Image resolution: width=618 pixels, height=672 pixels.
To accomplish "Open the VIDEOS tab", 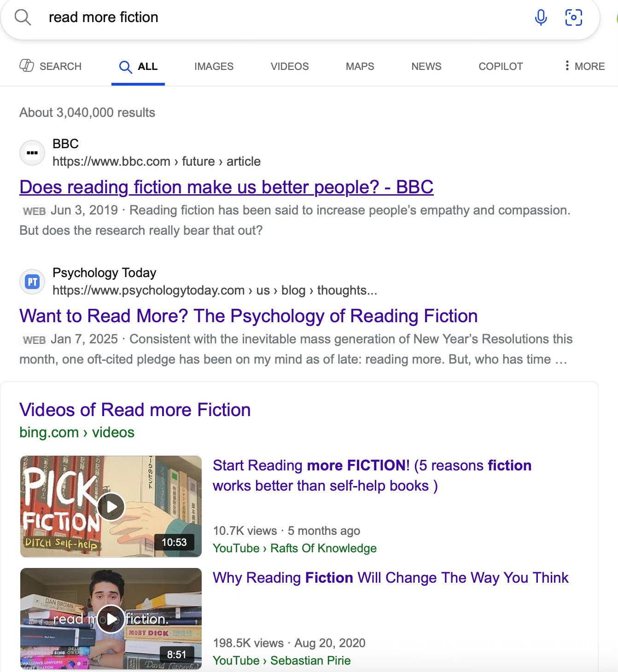I will [290, 66].
